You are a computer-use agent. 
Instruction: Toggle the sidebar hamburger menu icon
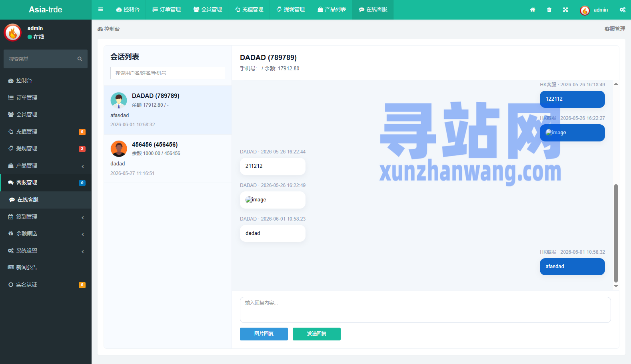click(x=101, y=10)
